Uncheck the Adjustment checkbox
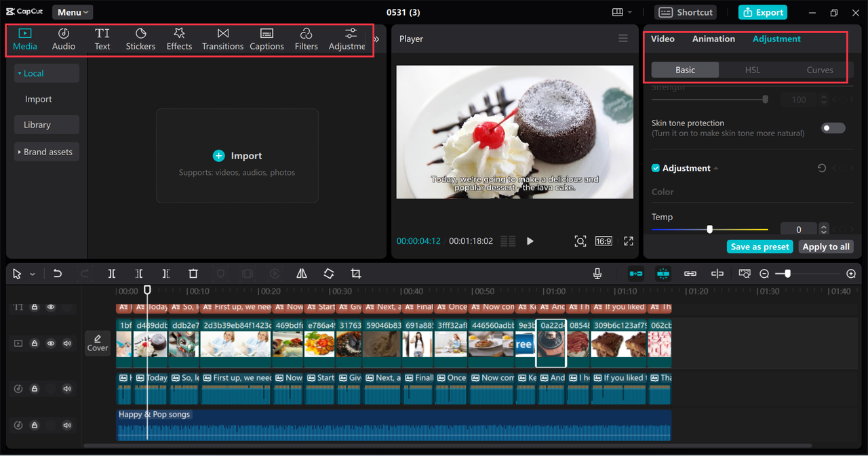868x456 pixels. [656, 168]
